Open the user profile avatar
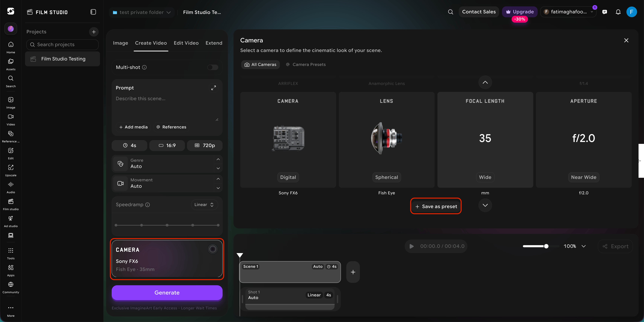 pos(632,12)
